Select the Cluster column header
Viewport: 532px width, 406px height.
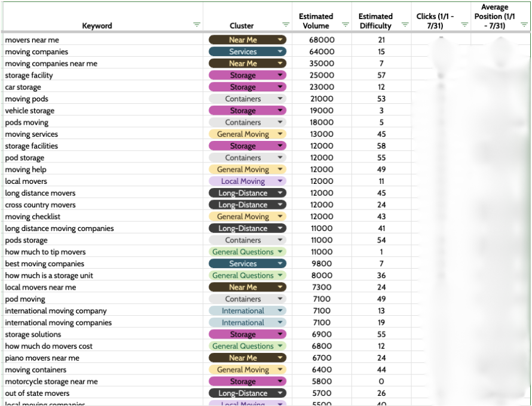pos(247,17)
